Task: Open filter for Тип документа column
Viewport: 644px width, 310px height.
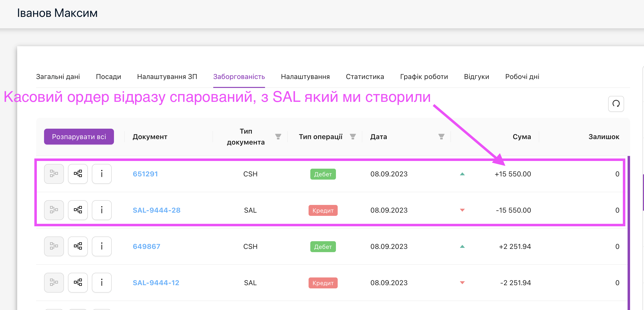Action: [x=278, y=137]
